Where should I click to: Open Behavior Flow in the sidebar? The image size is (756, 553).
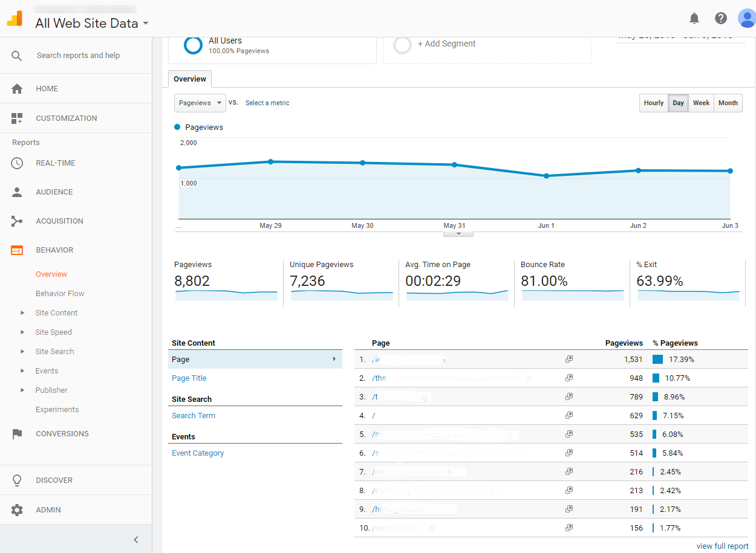[60, 294]
